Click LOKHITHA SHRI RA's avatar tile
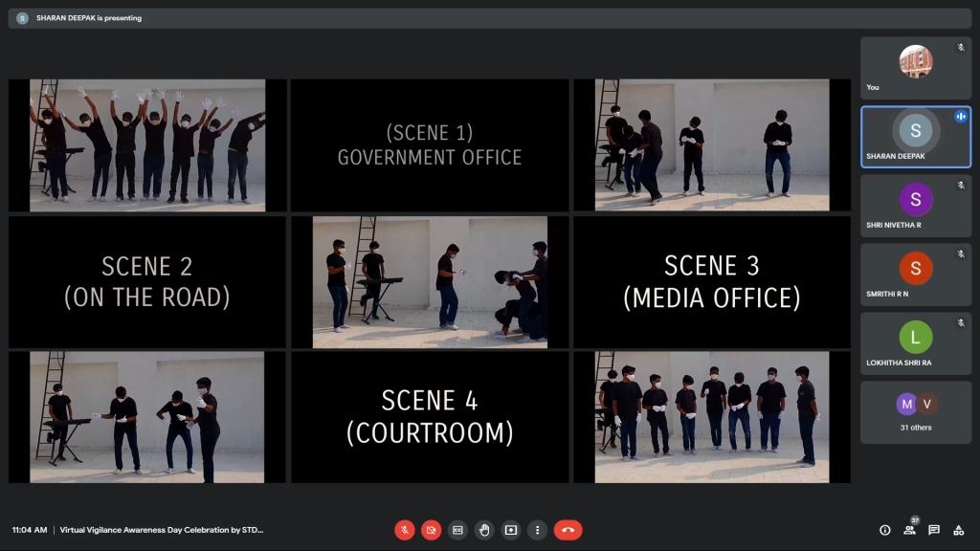The width and height of the screenshot is (980, 551). click(x=915, y=343)
